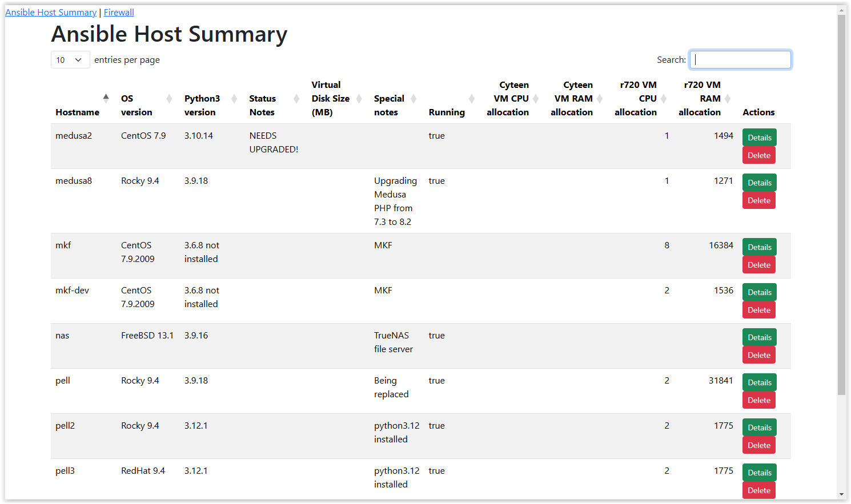View Details for host nas
851x504 pixels.
pyautogui.click(x=759, y=337)
